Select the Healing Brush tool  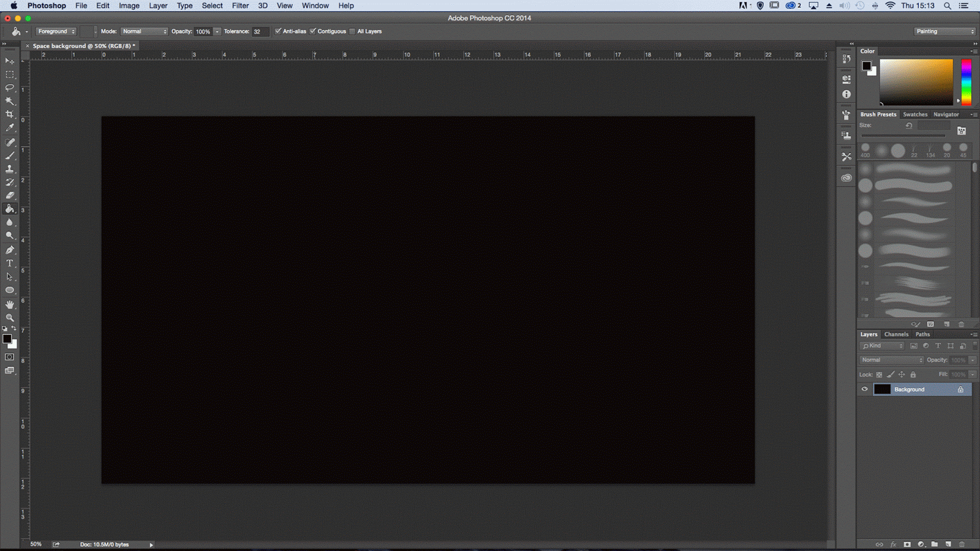[x=10, y=142]
